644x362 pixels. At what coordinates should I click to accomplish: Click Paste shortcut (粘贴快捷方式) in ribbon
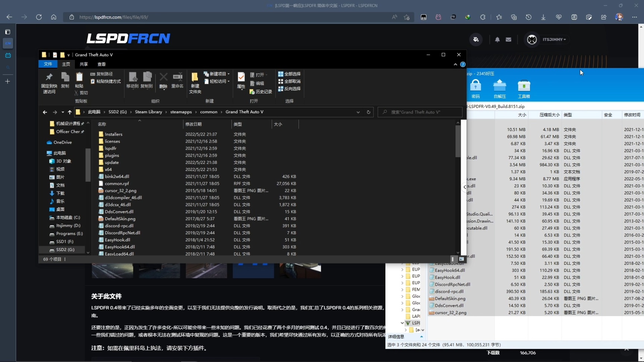105,81
